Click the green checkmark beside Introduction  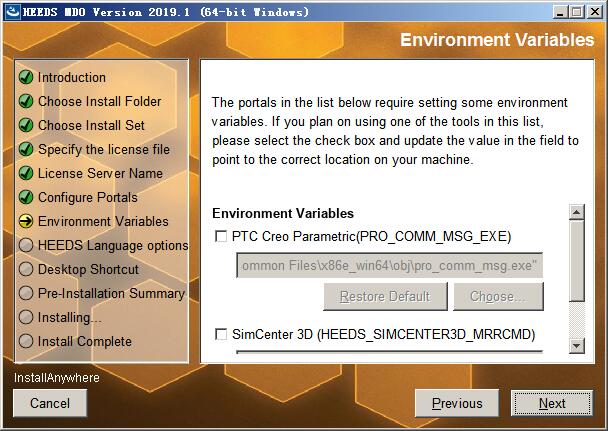coord(26,77)
